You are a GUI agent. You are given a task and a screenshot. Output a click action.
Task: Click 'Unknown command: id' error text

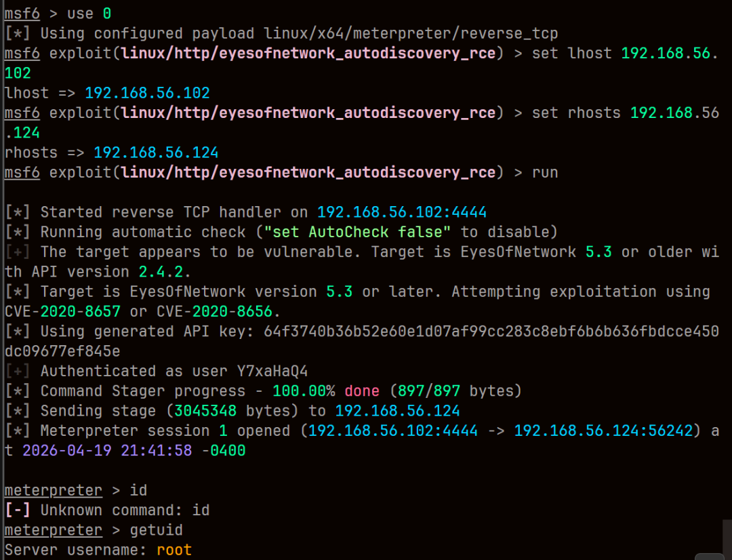(125, 510)
